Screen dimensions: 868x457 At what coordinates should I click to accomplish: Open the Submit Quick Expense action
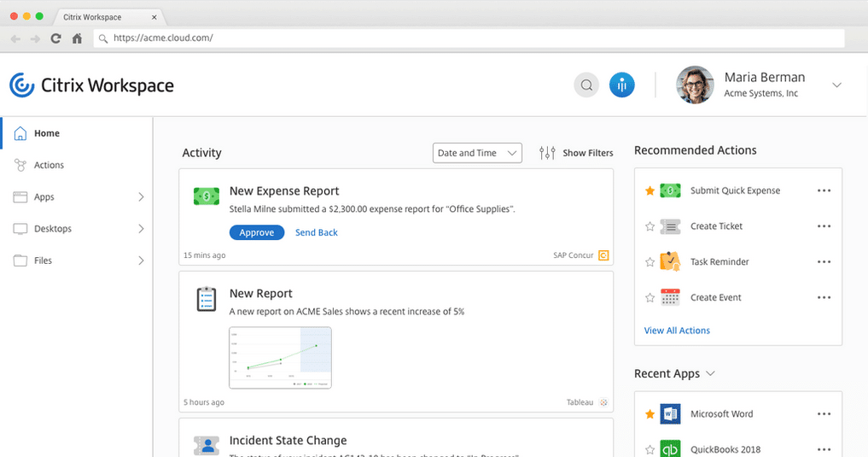[735, 190]
